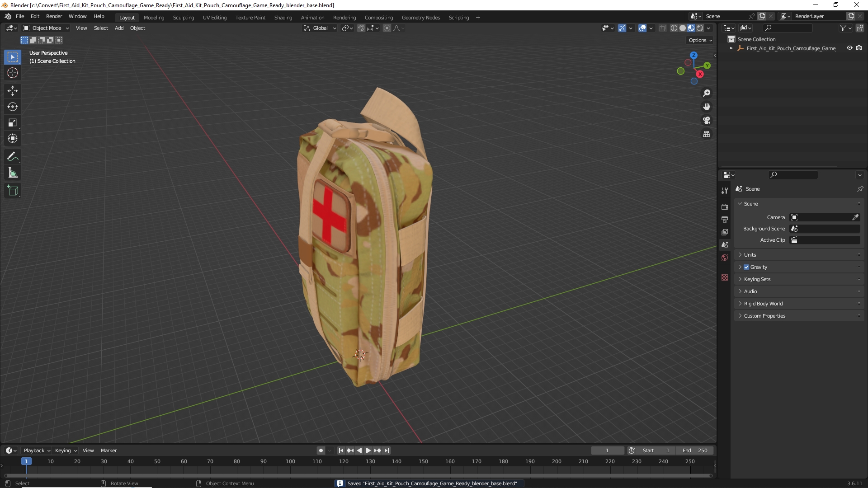Open the Global orientation dropdown
The height and width of the screenshot is (488, 868).
(320, 28)
